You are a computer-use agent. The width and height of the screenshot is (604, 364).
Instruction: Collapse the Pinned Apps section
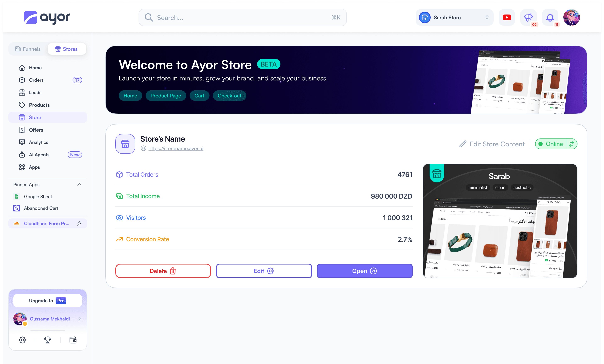point(79,184)
